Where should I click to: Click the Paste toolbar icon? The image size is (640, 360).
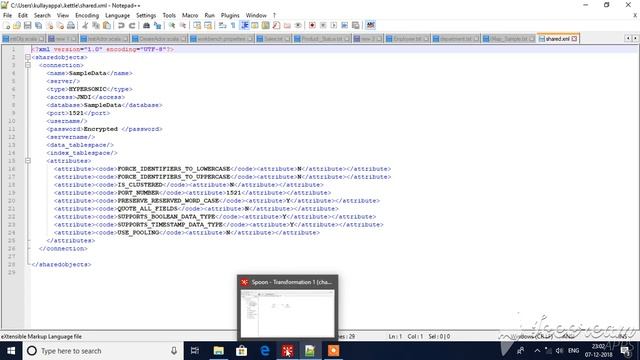coord(107,25)
